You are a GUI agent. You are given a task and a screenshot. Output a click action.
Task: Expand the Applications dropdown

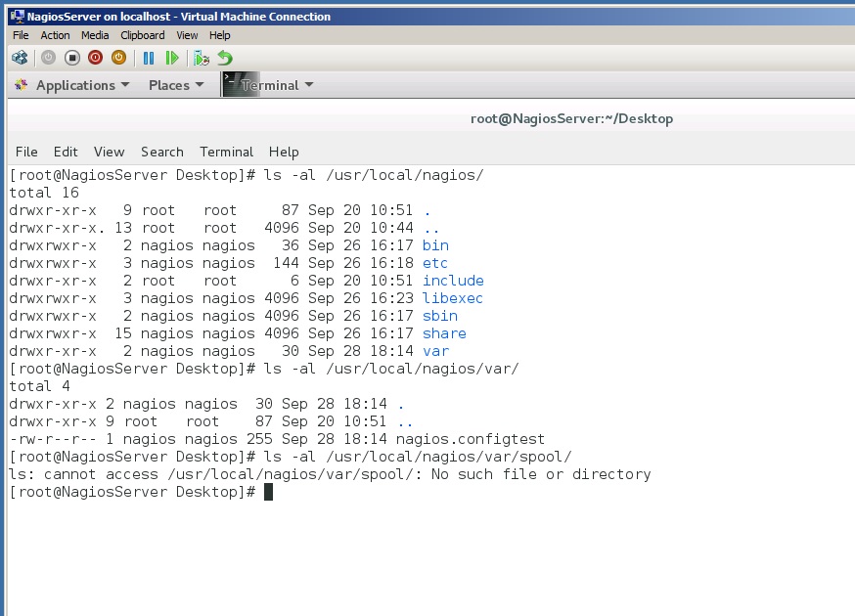[82, 85]
